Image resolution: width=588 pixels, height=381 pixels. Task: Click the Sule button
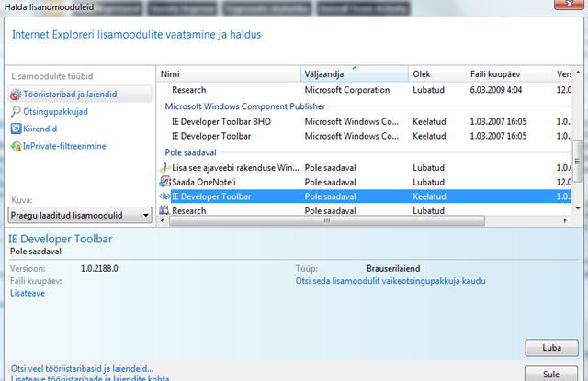click(551, 374)
